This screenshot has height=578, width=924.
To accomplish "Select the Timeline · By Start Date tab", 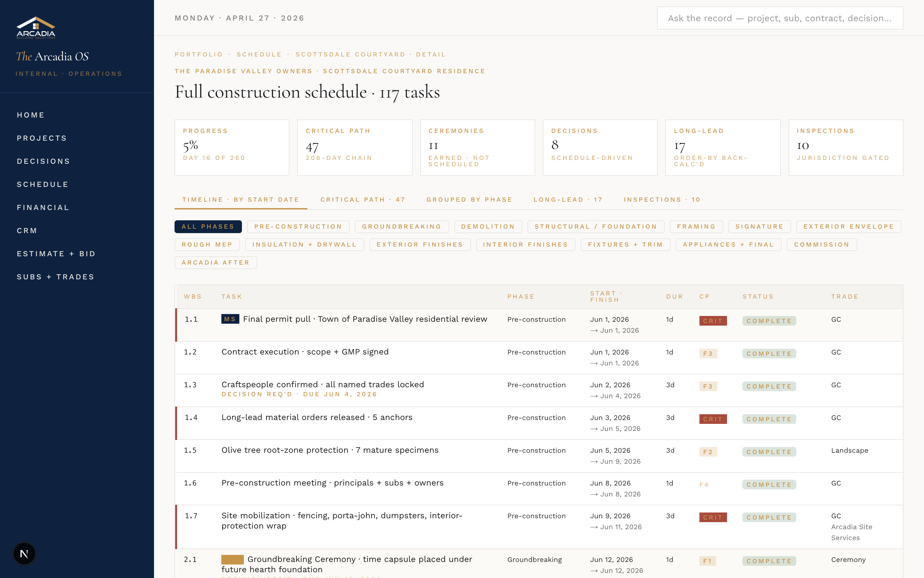I will [241, 199].
